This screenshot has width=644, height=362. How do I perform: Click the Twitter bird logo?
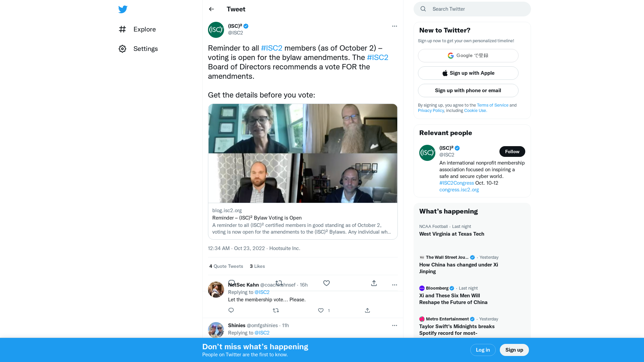click(123, 9)
